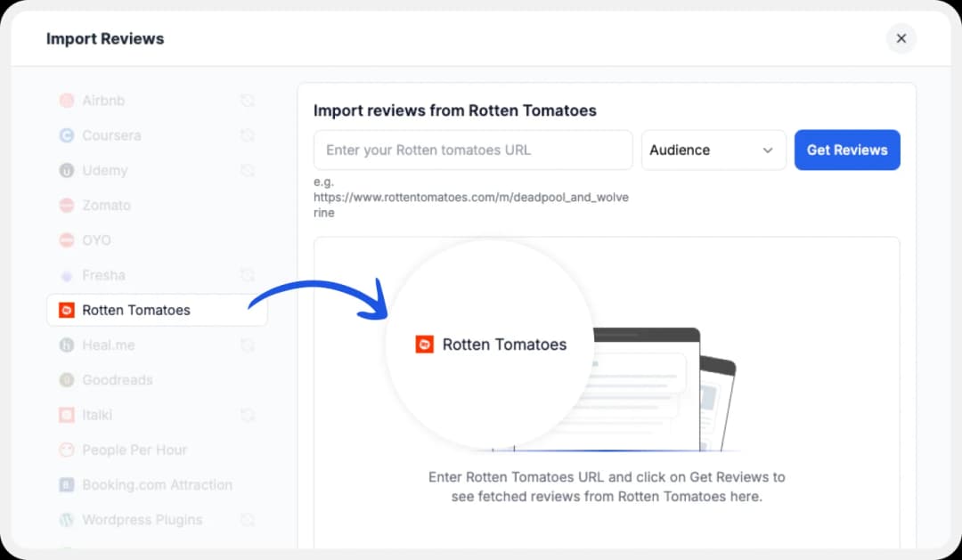The image size is (962, 560).
Task: Click the Zomato icon
Action: 67,205
